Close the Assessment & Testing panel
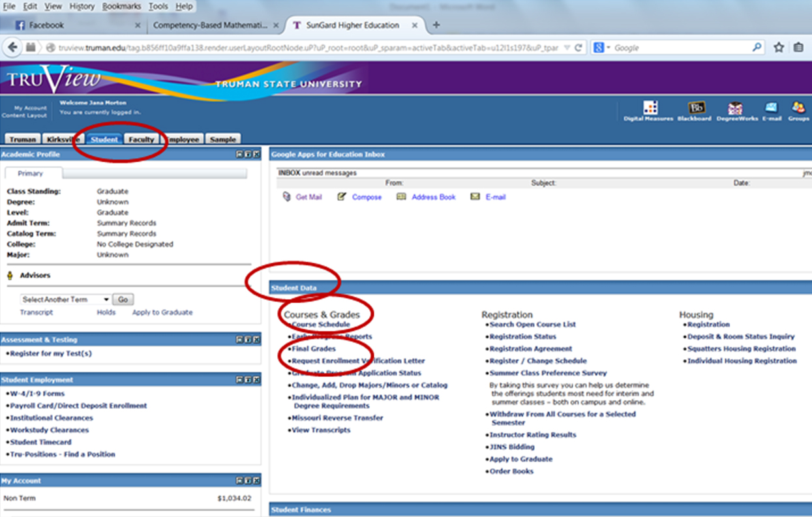 point(256,340)
